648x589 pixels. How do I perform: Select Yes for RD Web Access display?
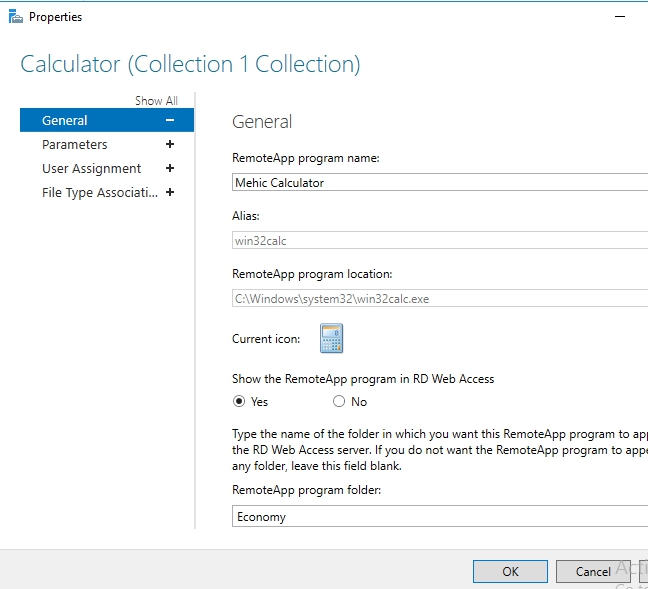click(239, 401)
